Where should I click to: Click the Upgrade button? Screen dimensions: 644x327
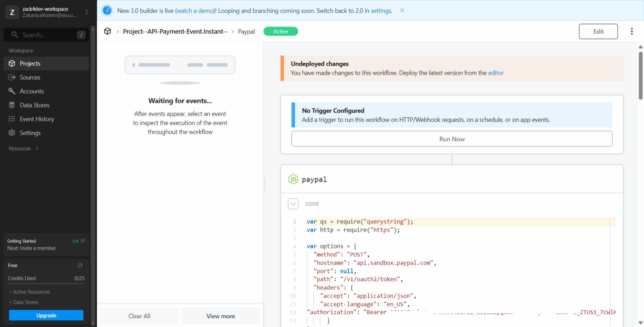(x=46, y=315)
